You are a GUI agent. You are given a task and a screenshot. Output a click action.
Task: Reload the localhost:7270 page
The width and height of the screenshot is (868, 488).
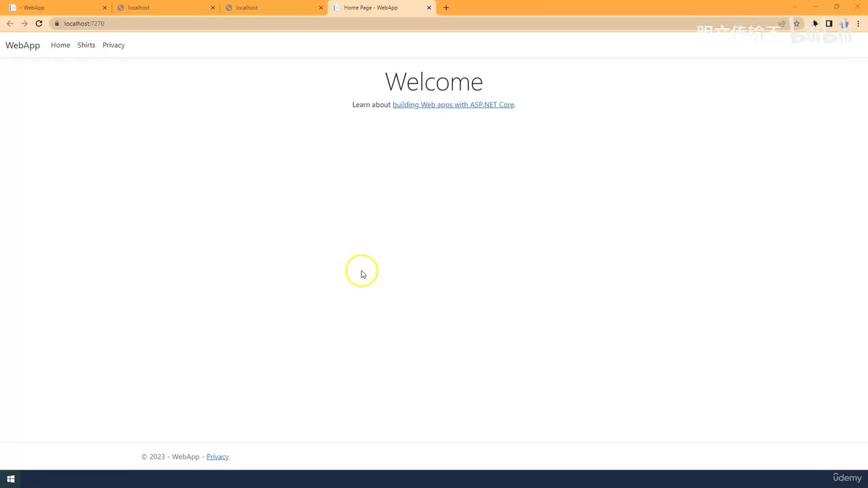pos(39,24)
